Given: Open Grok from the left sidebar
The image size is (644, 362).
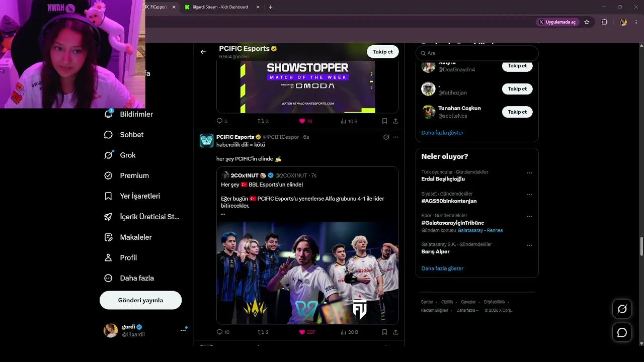Looking at the screenshot, I should click(x=120, y=155).
